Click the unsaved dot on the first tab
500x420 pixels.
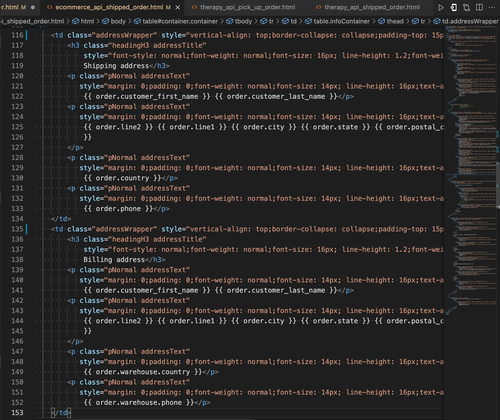(x=33, y=7)
